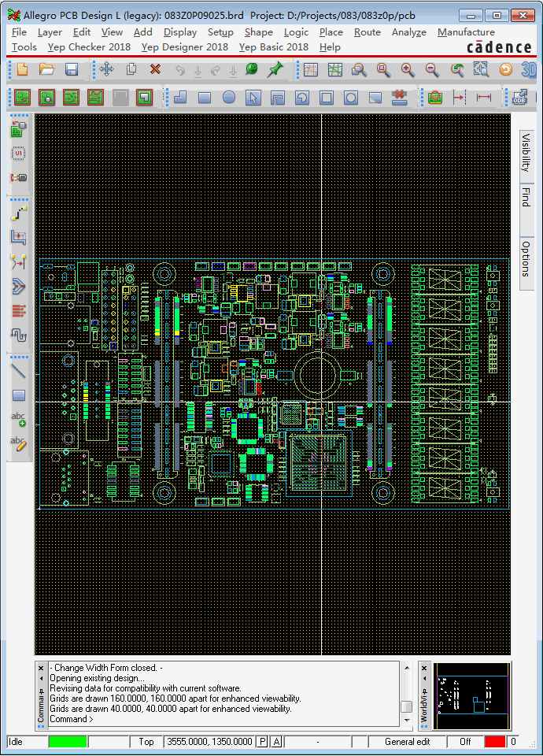Screen dimensions: 543x756
Task: Click the New file icon
Action: 22,70
